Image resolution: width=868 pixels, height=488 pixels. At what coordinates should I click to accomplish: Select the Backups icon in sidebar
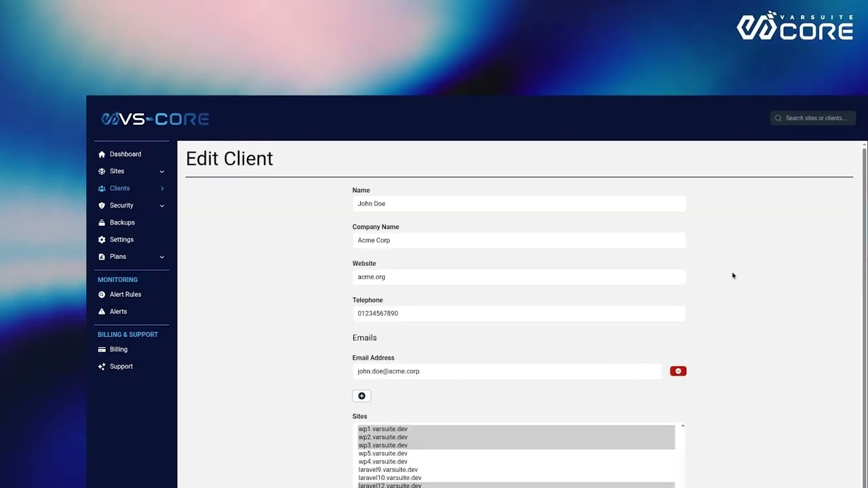pyautogui.click(x=102, y=222)
